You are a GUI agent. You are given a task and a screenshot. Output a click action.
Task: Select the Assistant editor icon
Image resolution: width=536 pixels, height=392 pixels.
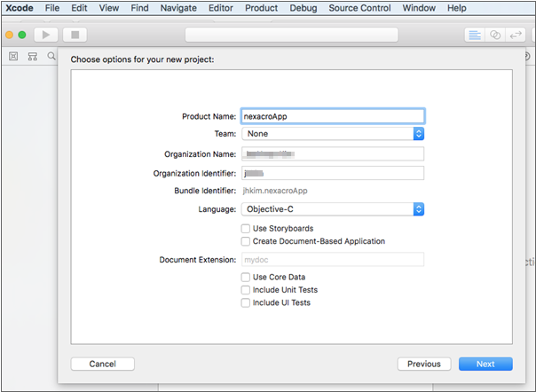pos(496,35)
